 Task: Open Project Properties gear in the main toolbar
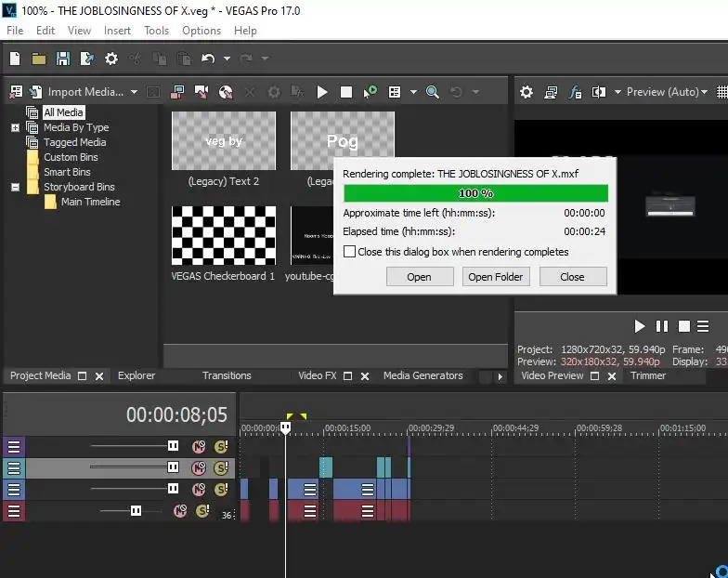coord(111,59)
